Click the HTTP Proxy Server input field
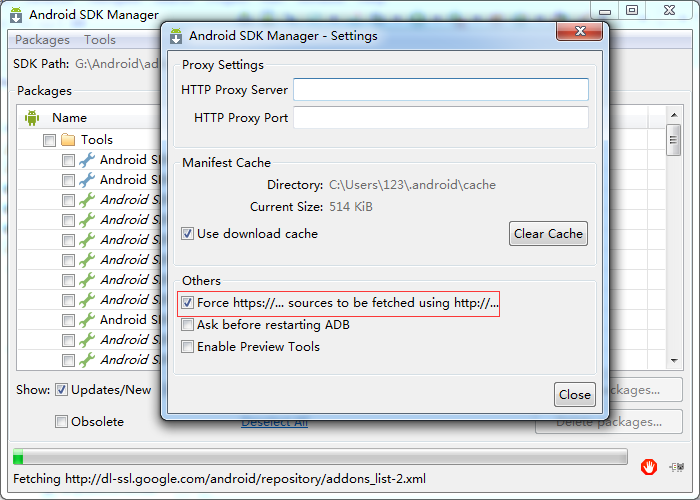700x500 pixels. [x=441, y=90]
